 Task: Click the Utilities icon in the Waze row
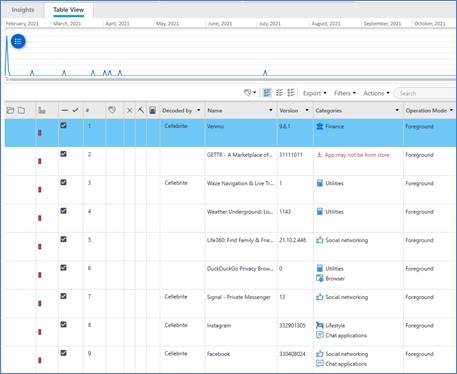pos(320,183)
